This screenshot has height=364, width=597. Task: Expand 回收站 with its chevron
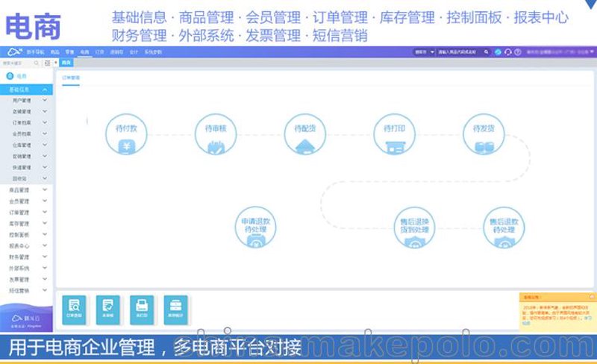45,178
